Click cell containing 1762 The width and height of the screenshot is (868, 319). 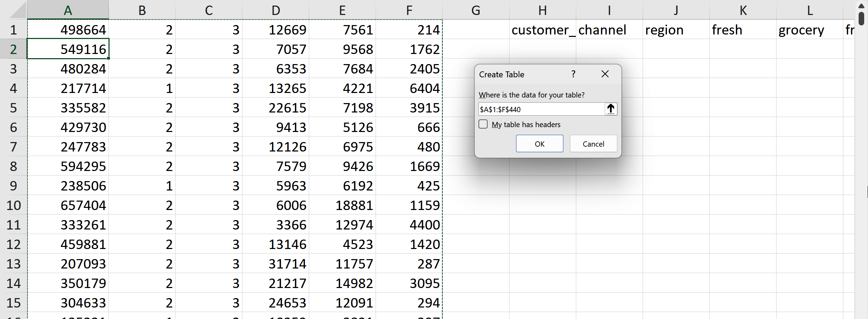coord(409,49)
